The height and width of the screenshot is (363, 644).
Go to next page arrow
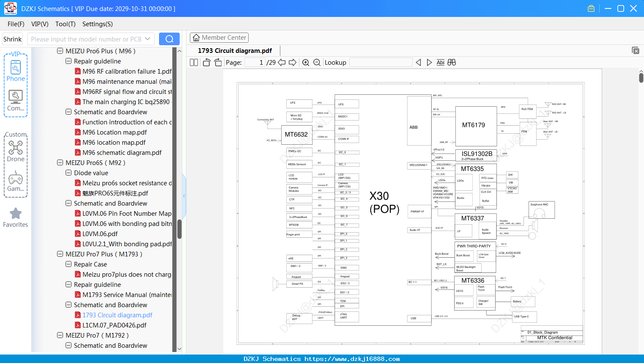click(292, 62)
